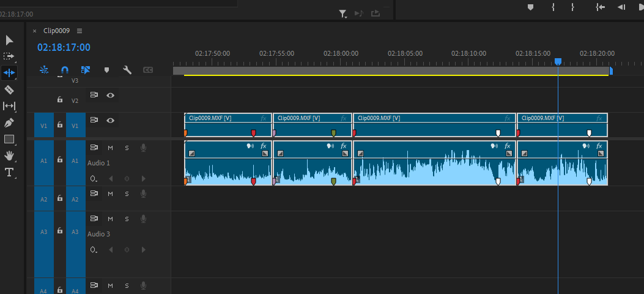The width and height of the screenshot is (644, 294).
Task: Lock the V1 track
Action: (60, 124)
